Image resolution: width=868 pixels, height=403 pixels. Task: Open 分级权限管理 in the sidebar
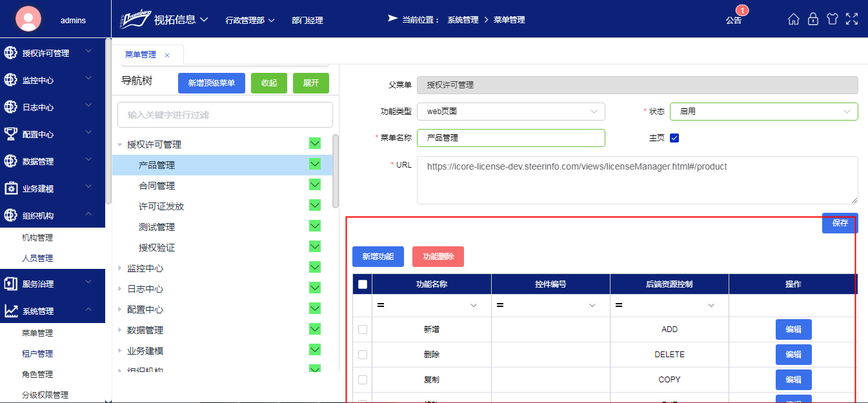pyautogui.click(x=45, y=395)
